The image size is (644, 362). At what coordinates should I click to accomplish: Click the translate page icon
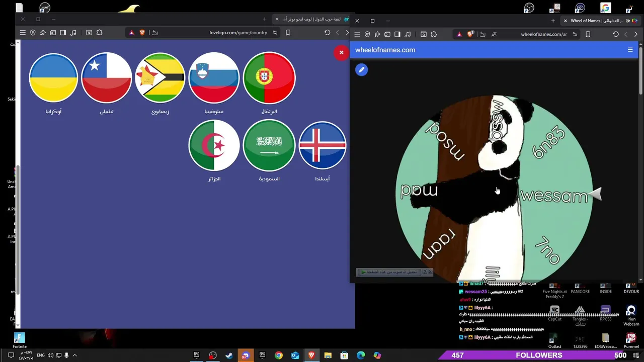pos(494,34)
